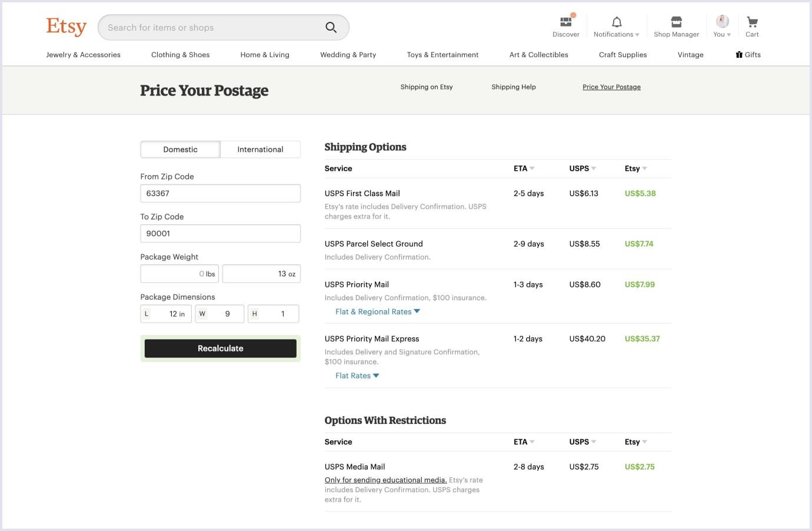Sort Shipping Options by USPS price
The width and height of the screenshot is (812, 531).
[583, 168]
